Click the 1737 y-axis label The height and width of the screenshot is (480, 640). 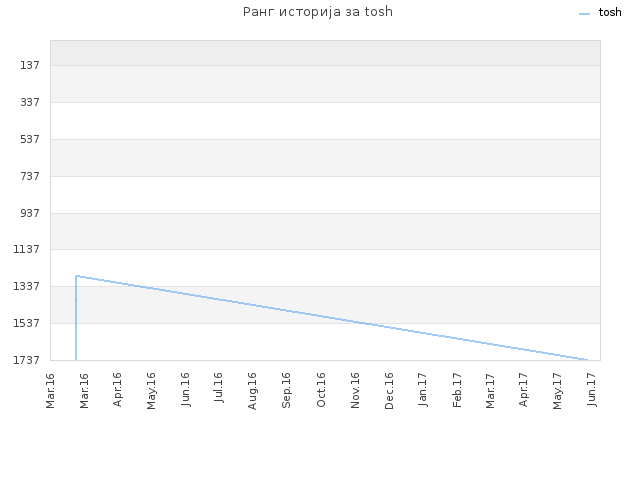pos(27,360)
